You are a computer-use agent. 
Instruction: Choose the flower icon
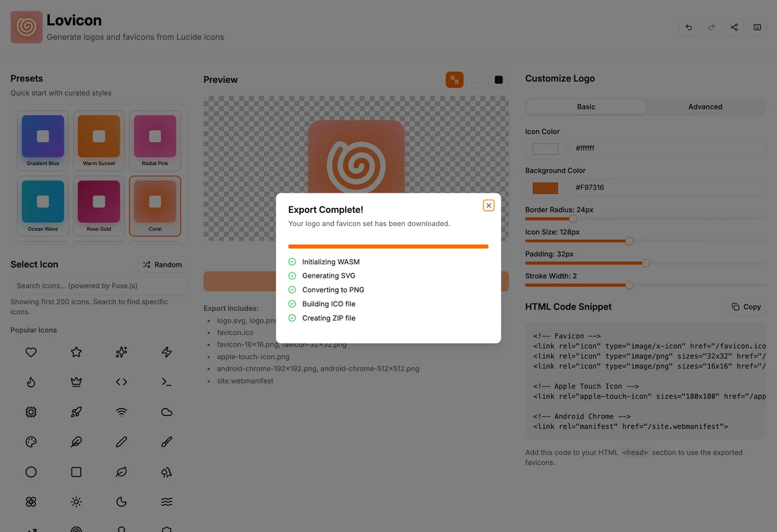31,502
